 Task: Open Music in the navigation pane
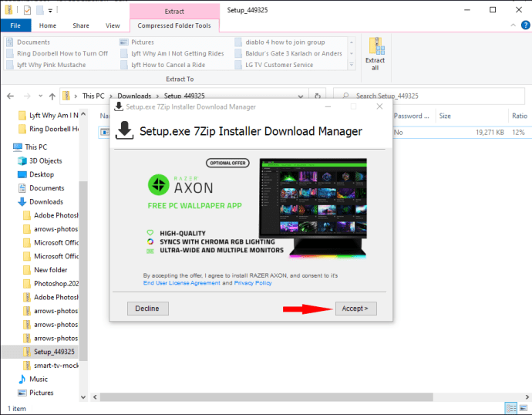pyautogui.click(x=33, y=379)
